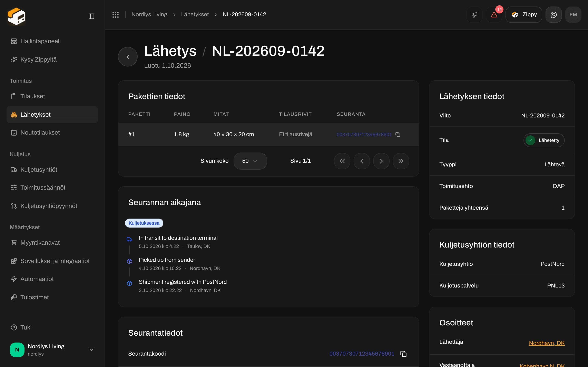Viewport: 588px width, 367px height.
Task: Copy tracking number in package row
Action: pos(398,135)
